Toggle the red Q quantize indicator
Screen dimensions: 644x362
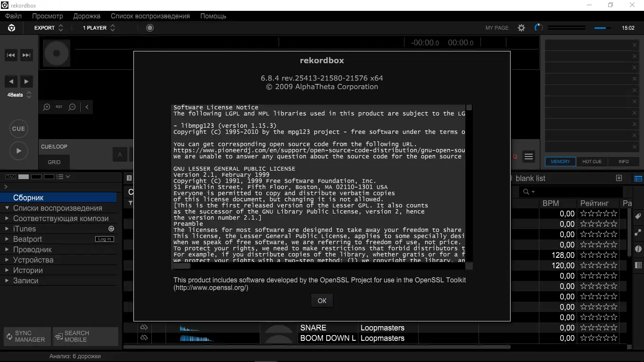tap(515, 156)
